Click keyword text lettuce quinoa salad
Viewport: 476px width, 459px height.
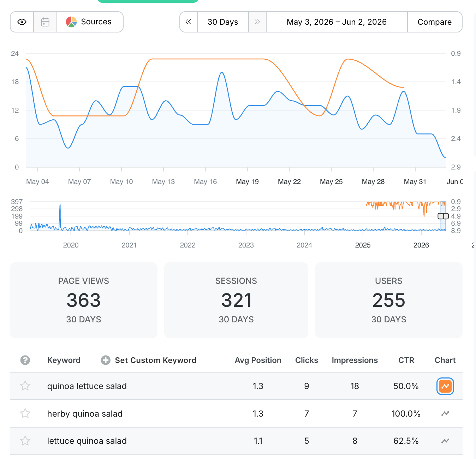87,441
